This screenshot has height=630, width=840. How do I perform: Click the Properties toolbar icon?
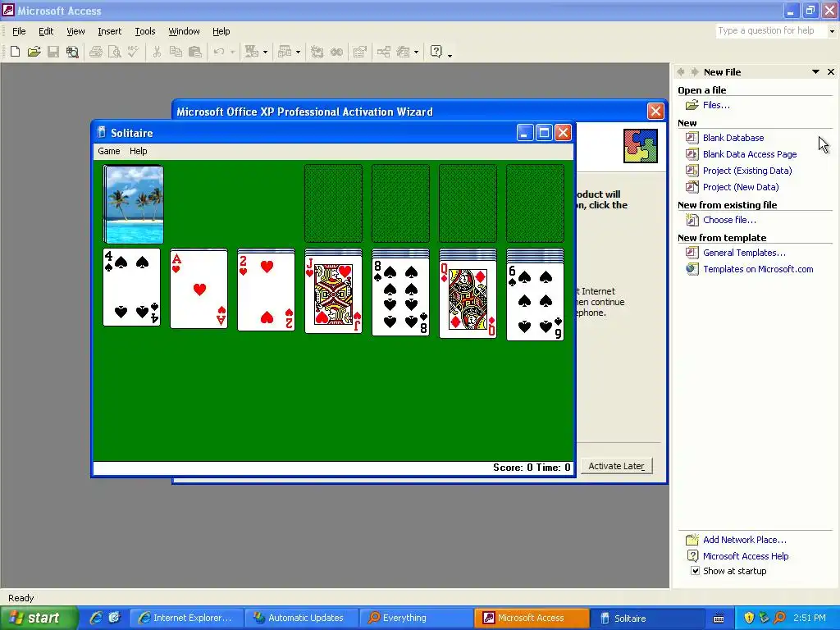pos(360,52)
